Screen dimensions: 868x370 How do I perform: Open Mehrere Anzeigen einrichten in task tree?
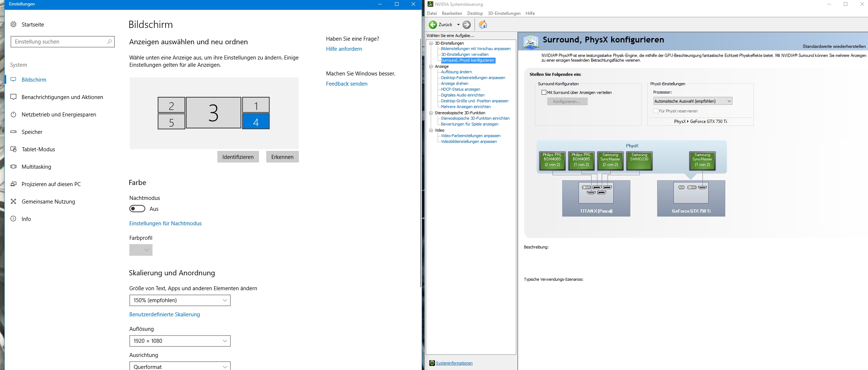pos(466,107)
